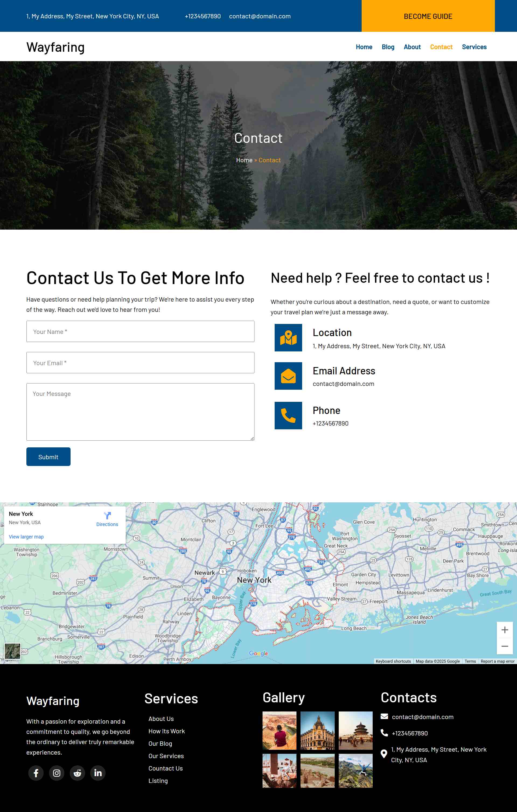Open the Blog menu item
The image size is (517, 812).
point(388,47)
